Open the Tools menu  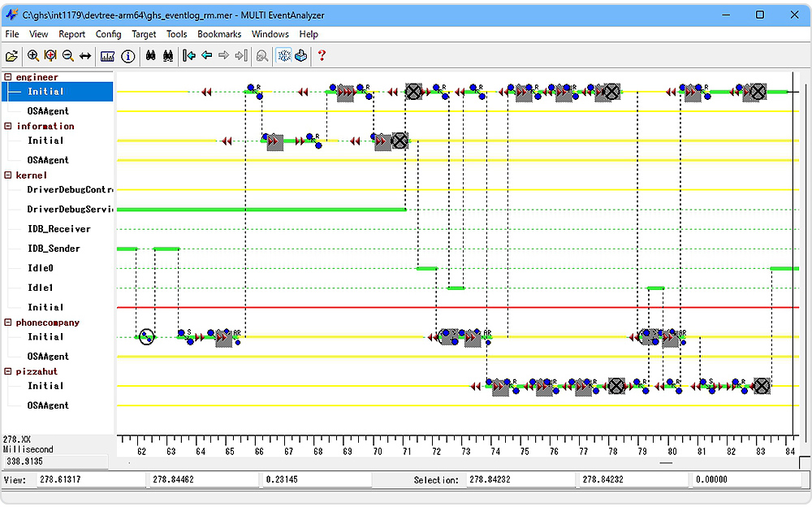point(176,34)
